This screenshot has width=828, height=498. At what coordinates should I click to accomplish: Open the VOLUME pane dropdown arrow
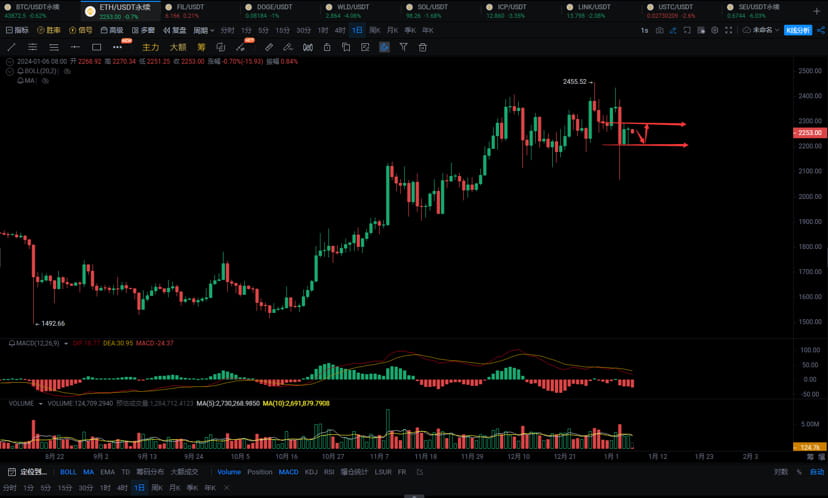[x=40, y=403]
